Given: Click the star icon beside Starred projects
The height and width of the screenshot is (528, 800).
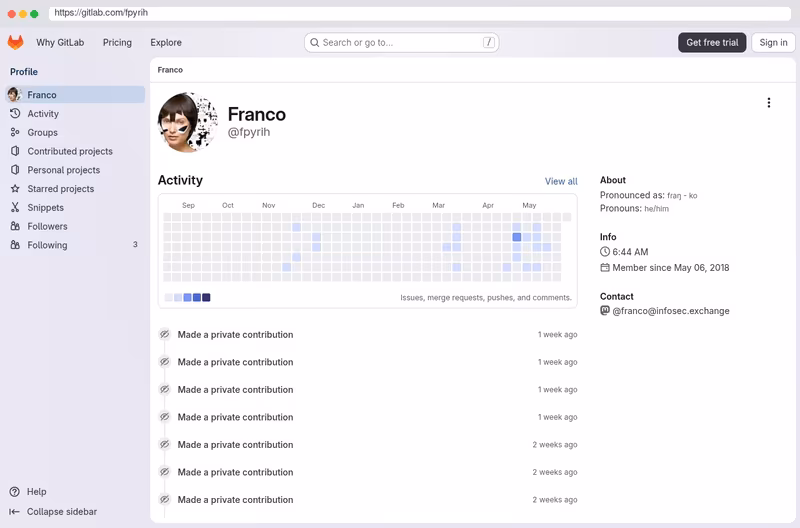Looking at the screenshot, I should [x=15, y=188].
